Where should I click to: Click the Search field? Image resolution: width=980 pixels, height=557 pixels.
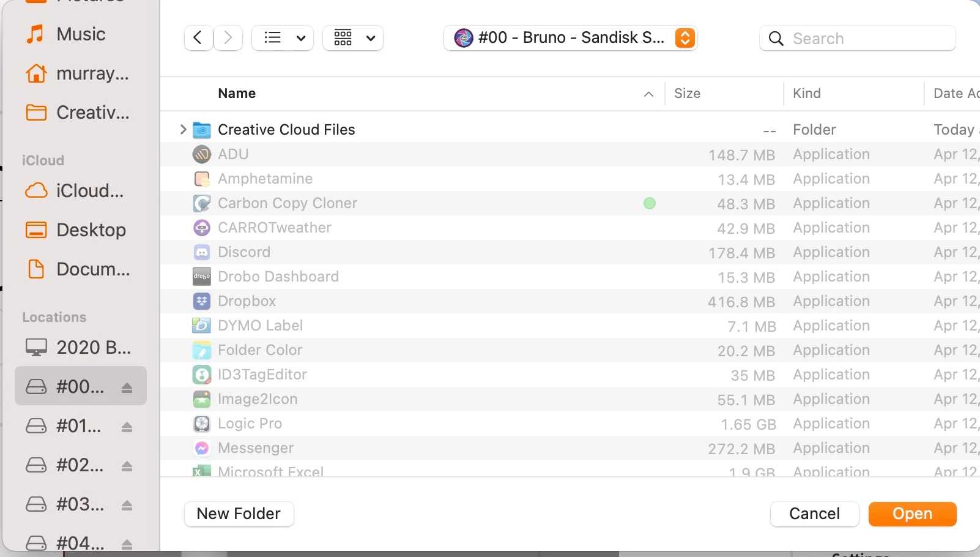coord(858,39)
